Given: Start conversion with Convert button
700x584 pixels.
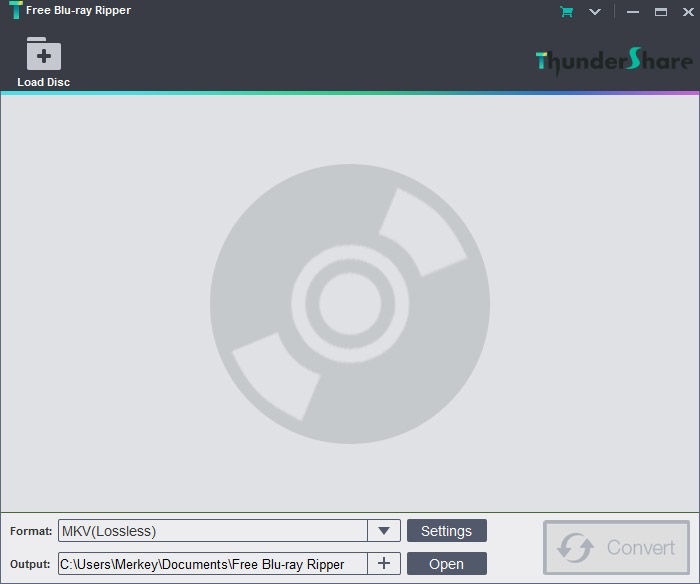Looking at the screenshot, I should [617, 547].
